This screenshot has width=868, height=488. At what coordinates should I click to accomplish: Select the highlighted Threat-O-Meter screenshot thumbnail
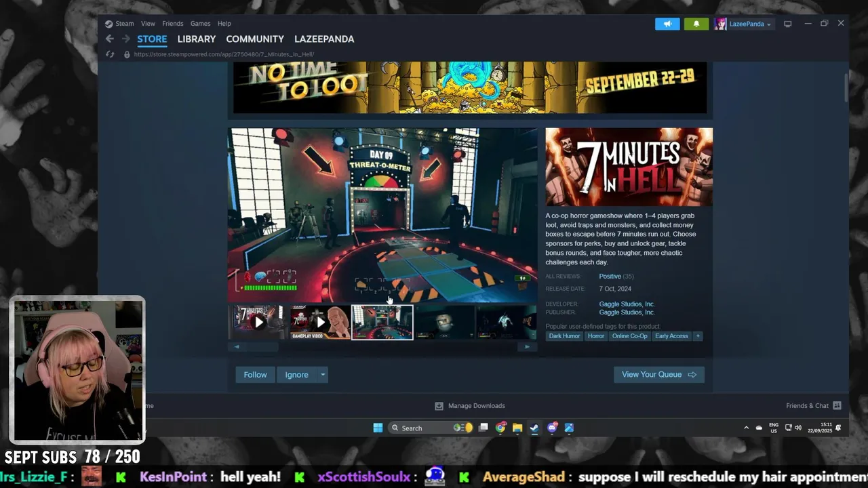382,322
